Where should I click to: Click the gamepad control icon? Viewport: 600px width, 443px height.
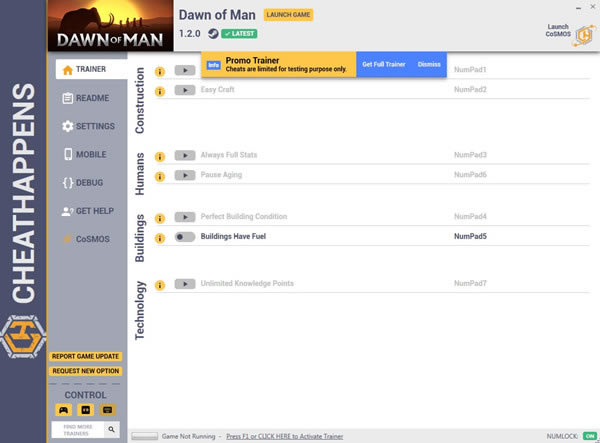pos(65,408)
